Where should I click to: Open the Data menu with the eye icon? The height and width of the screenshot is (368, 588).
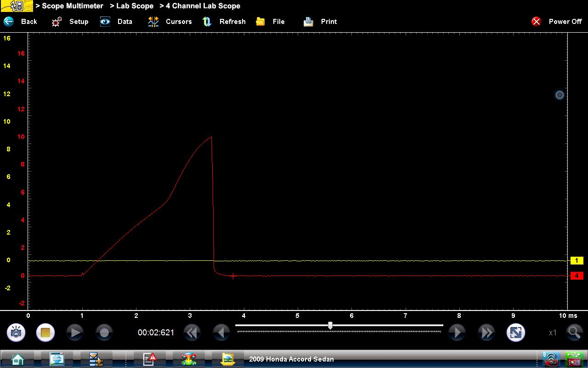116,22
